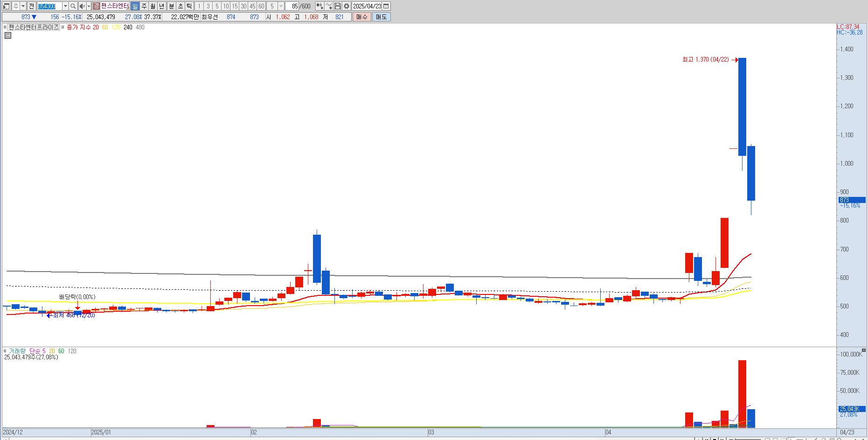Click the 최우선 best quote label

point(209,17)
